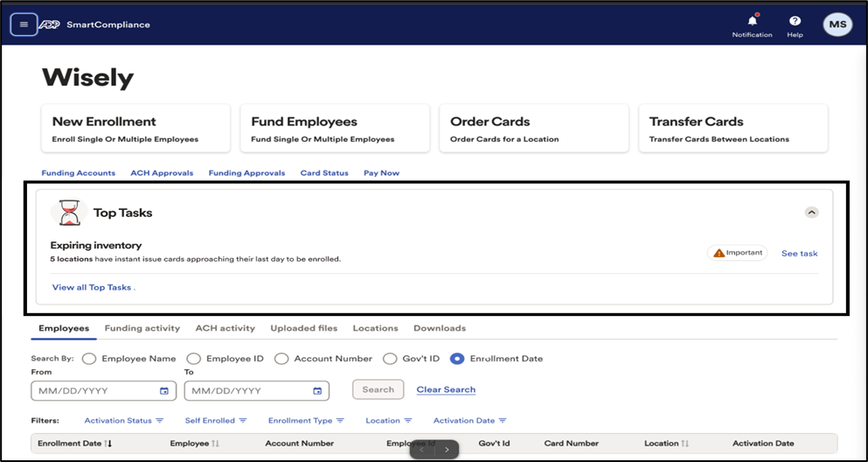
Task: Focus the To date input field
Action: 257,391
